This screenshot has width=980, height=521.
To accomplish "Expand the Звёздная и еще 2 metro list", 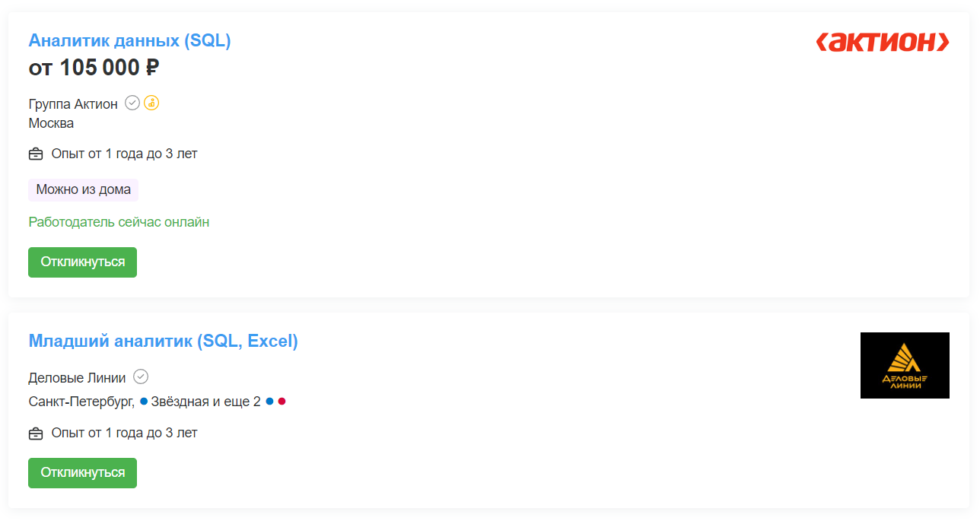I will (x=205, y=402).
